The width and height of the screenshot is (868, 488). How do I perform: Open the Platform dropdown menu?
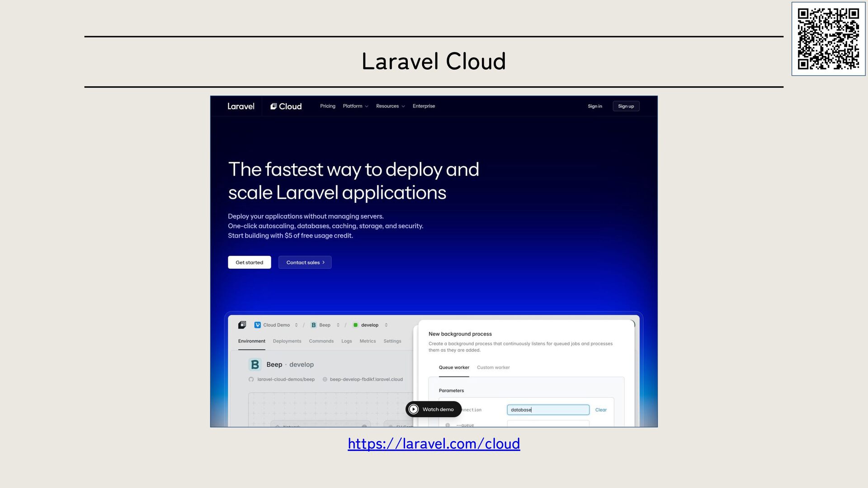click(x=355, y=106)
